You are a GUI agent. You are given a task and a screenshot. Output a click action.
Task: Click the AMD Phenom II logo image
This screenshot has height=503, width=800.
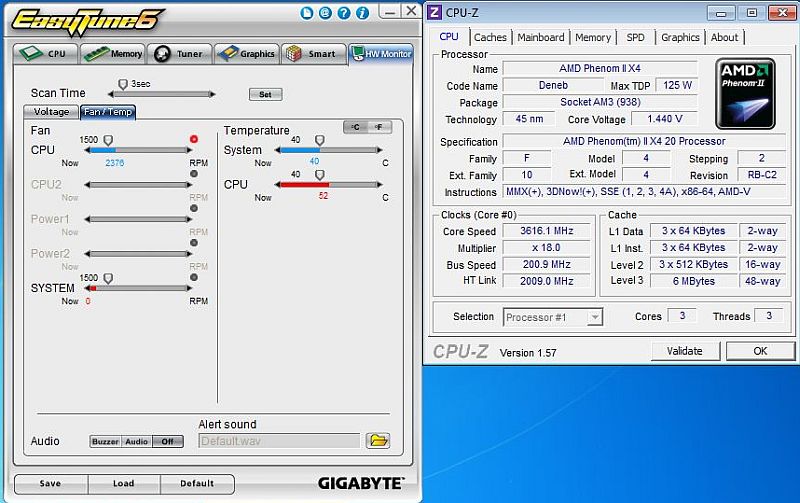[745, 93]
